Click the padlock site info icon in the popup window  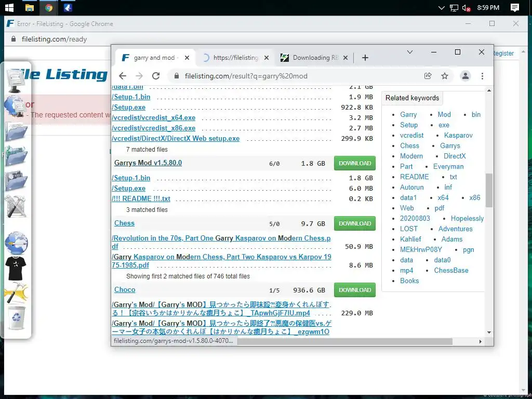pos(177,76)
